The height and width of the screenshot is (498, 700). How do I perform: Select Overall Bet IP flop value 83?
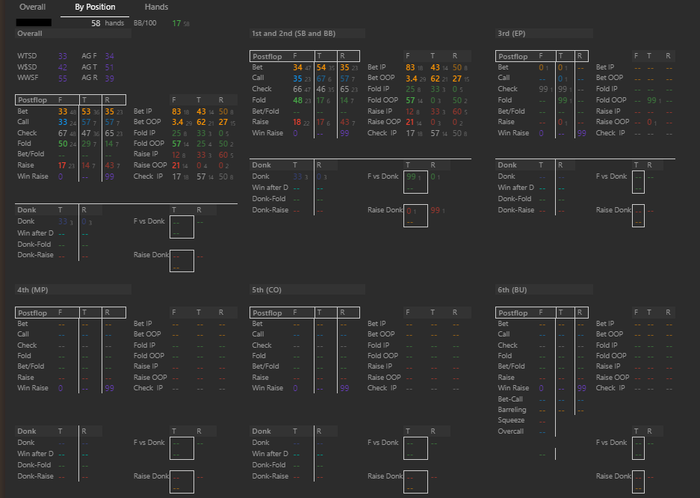click(176, 111)
